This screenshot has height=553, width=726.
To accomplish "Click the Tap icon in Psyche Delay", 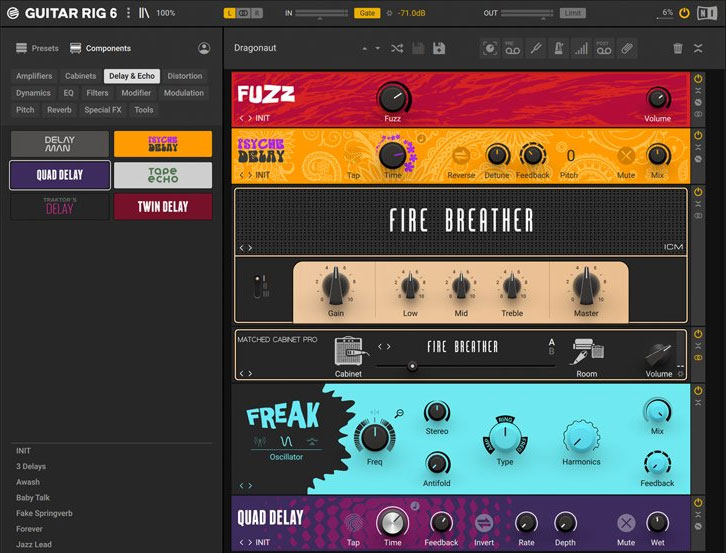I will 354,155.
